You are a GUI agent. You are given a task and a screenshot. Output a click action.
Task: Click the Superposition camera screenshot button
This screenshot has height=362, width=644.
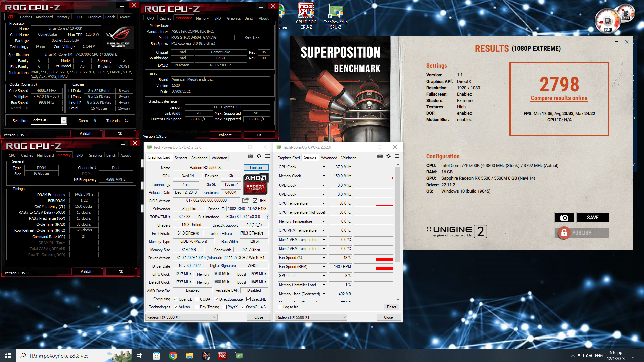point(564,218)
